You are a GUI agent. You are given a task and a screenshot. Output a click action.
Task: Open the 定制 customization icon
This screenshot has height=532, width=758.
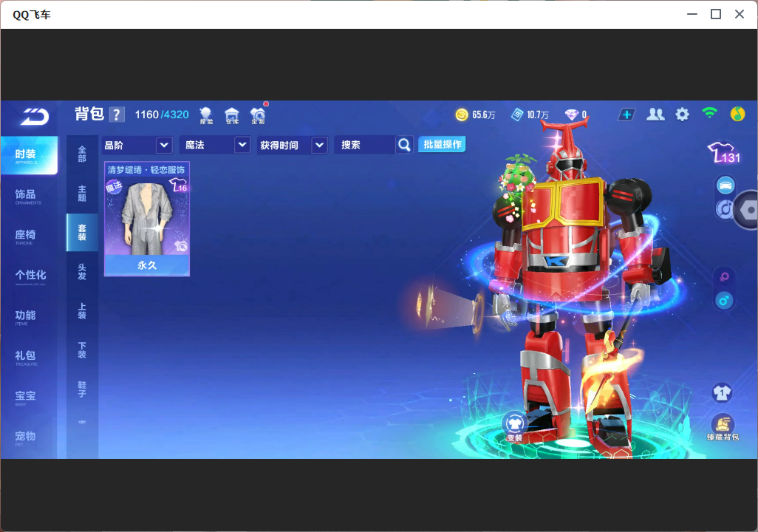coord(258,115)
